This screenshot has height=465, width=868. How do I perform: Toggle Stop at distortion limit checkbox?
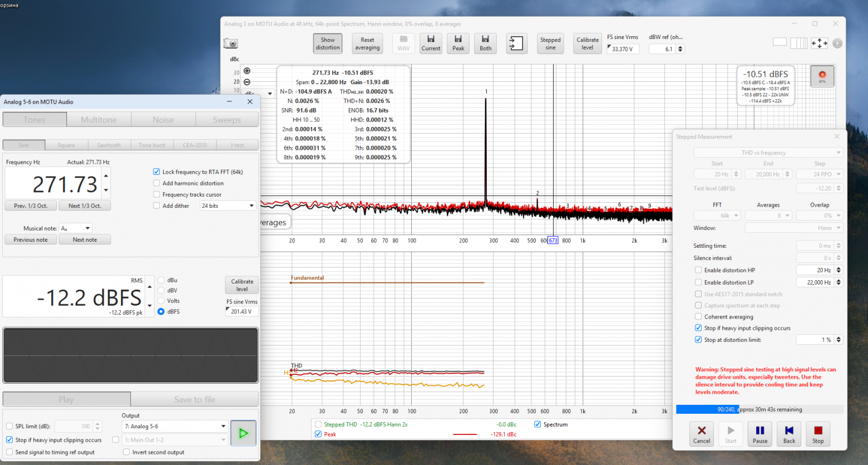point(698,340)
